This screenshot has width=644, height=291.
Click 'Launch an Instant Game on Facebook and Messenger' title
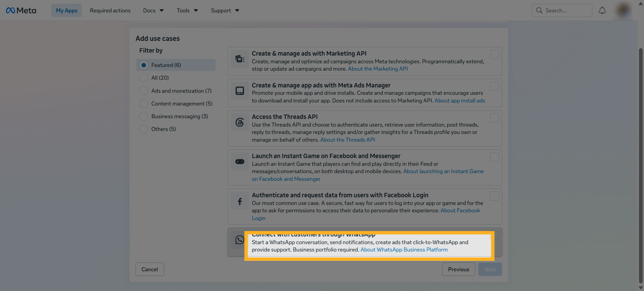click(x=326, y=156)
